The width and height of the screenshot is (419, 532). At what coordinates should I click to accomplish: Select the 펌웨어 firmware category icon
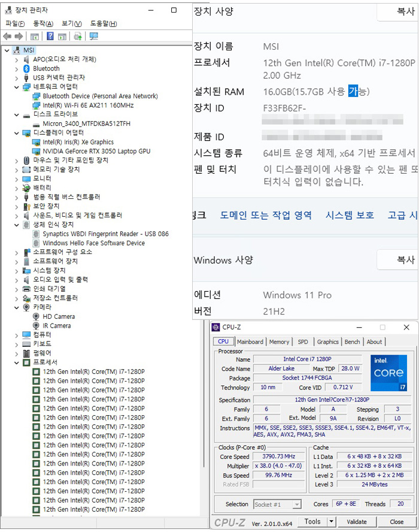tap(26, 353)
